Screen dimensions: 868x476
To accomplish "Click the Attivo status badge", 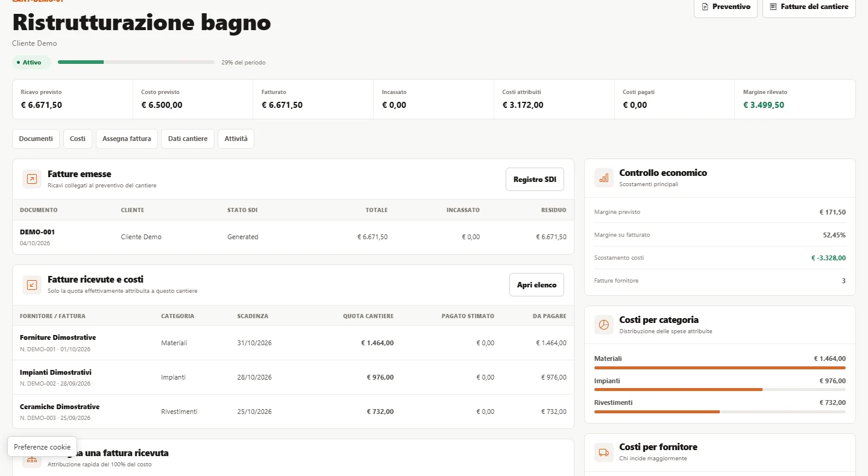I will 31,63.
